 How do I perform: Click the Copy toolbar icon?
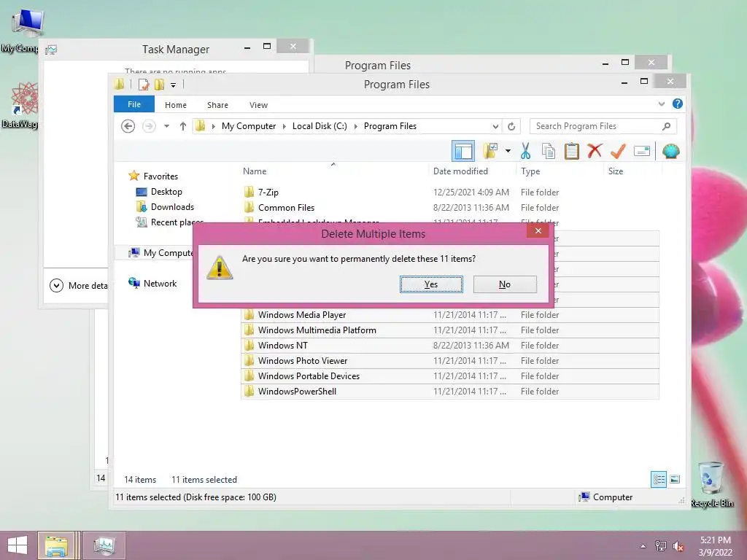coord(549,151)
